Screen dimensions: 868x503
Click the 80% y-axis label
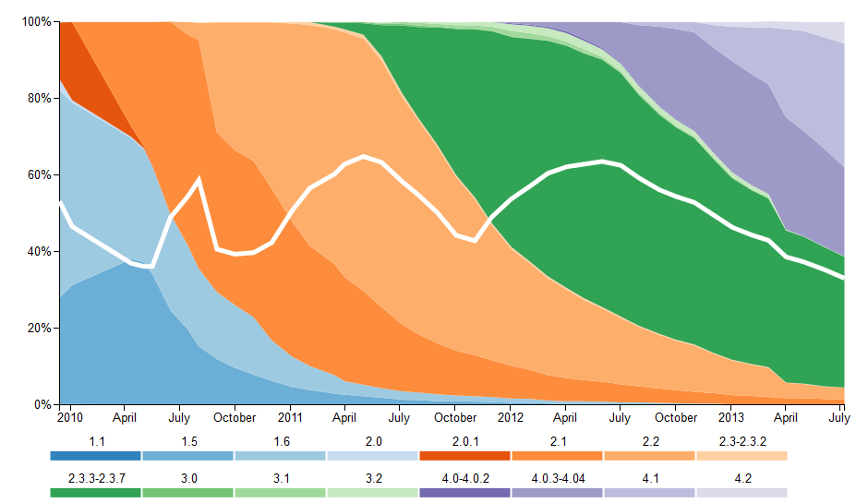40,98
